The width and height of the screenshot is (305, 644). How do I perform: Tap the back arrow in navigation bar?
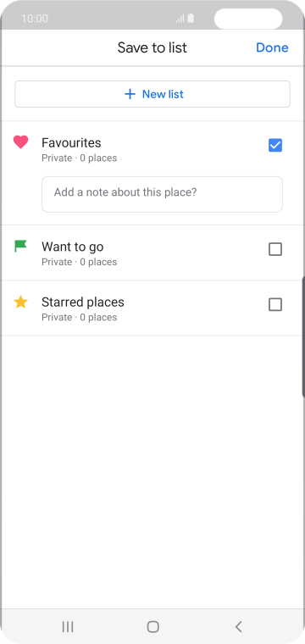(x=238, y=626)
